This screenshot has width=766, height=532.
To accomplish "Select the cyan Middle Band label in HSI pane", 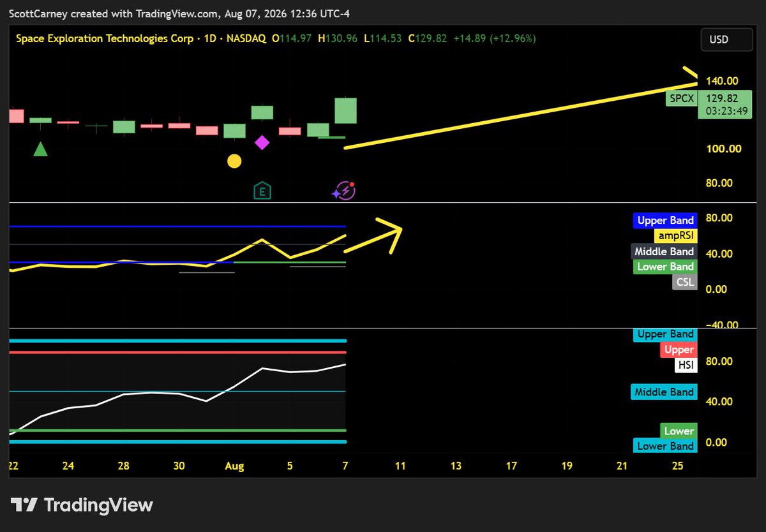I will (x=664, y=392).
